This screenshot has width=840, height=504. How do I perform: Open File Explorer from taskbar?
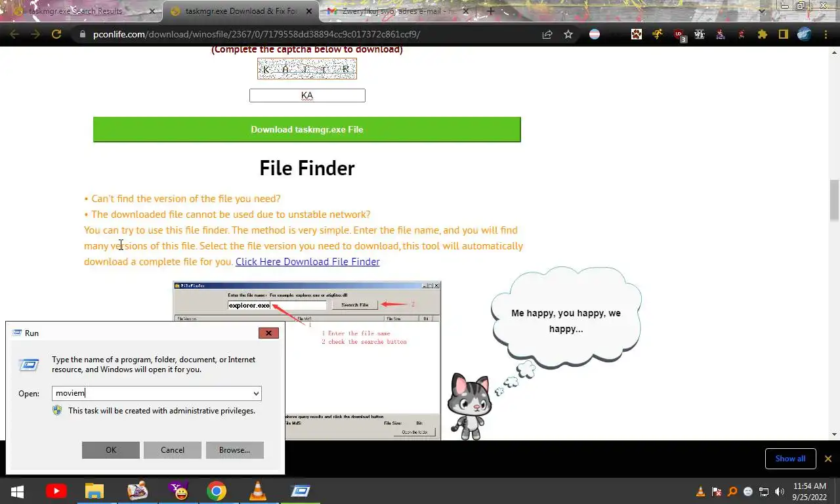tap(94, 491)
